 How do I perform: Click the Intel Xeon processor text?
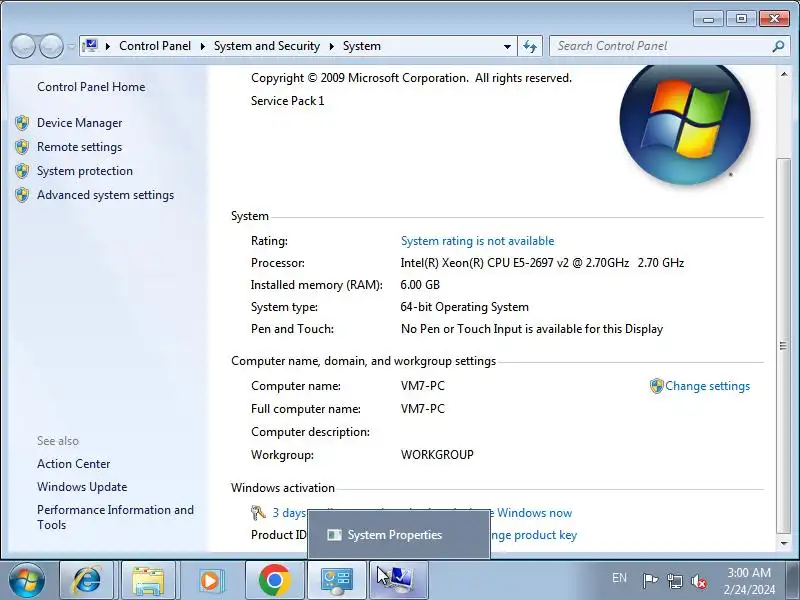click(x=542, y=263)
